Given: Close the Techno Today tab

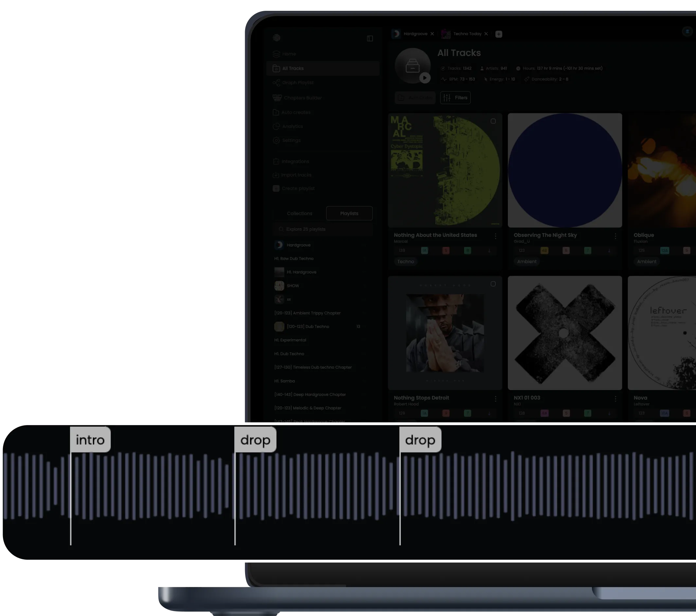Looking at the screenshot, I should [486, 34].
